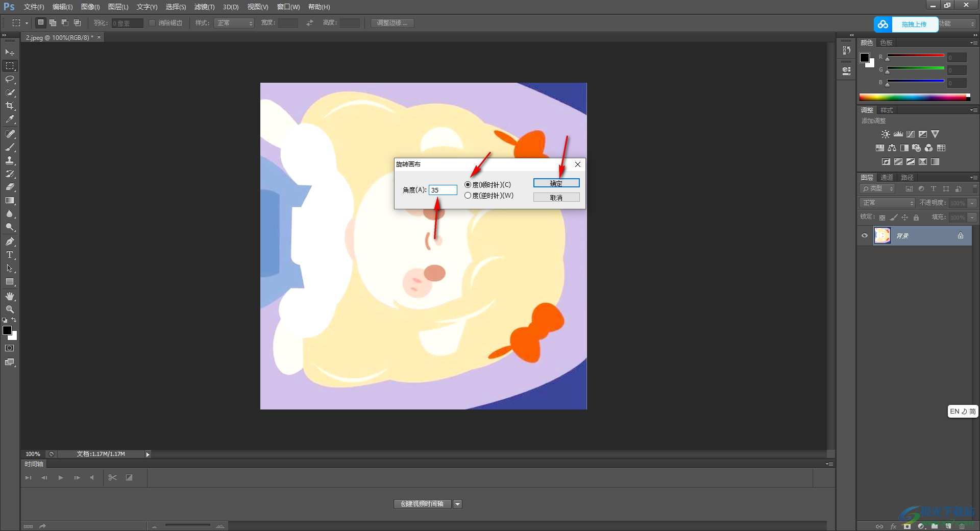980x531 pixels.
Task: Swap width and height arrows icon
Action: (x=310, y=23)
